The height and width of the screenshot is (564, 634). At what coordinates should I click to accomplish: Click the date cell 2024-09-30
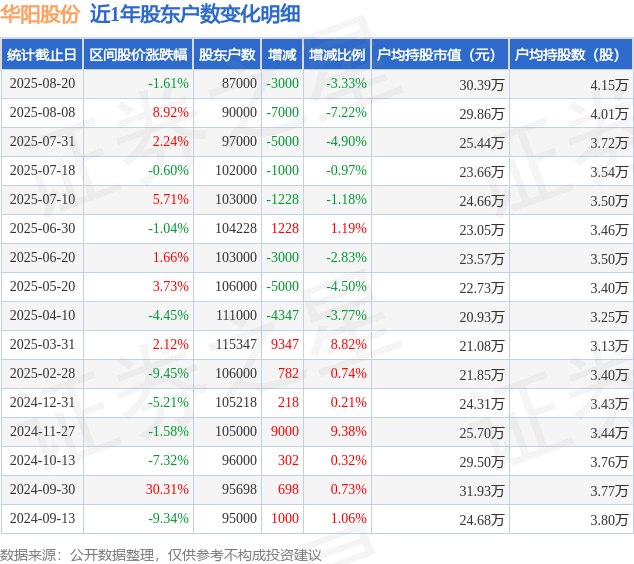(42, 489)
